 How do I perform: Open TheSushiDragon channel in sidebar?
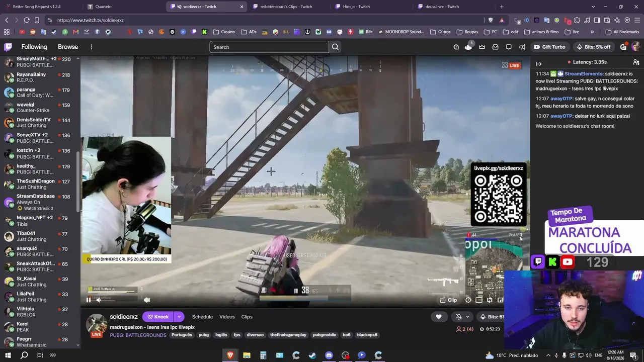40,184
